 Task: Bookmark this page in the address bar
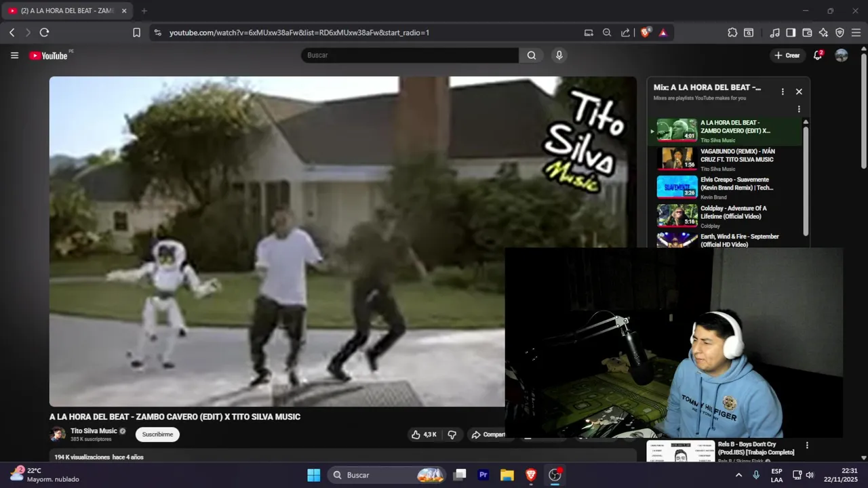[136, 33]
